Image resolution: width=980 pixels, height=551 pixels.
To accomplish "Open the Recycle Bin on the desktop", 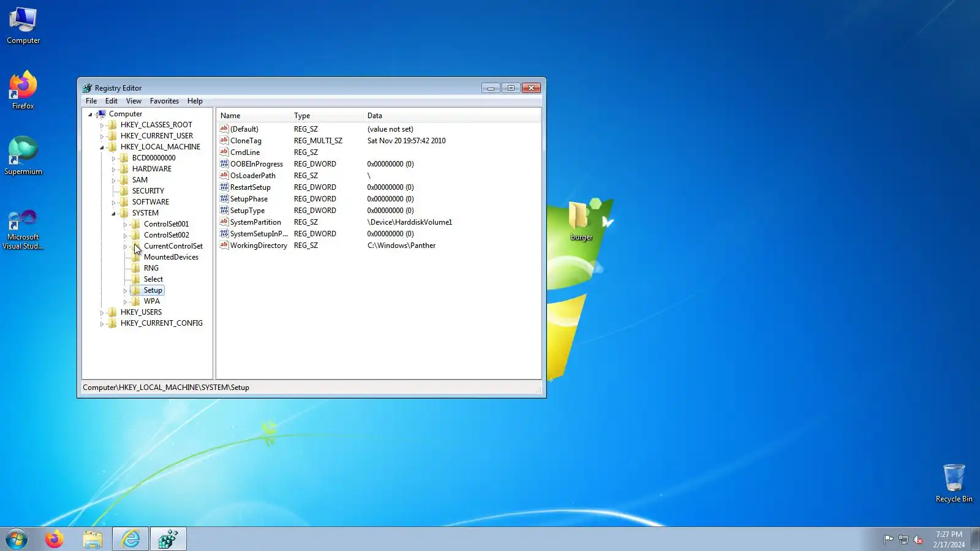I will 954,484.
